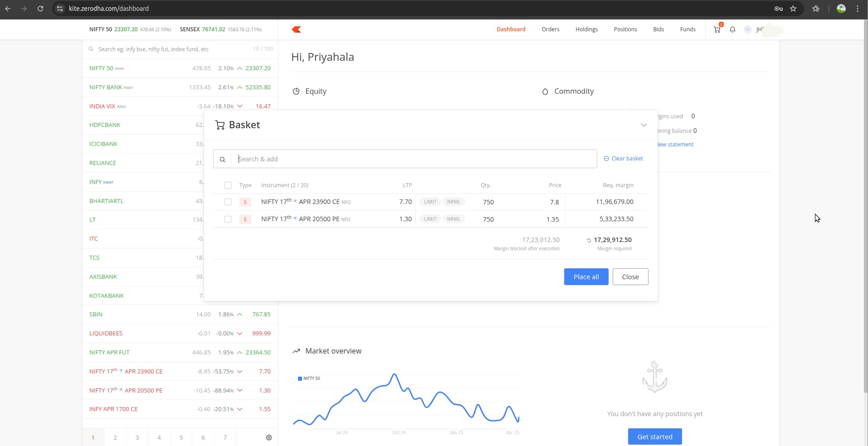Open the Dashboard tab
Screen dimensions: 868x446
pos(511,29)
